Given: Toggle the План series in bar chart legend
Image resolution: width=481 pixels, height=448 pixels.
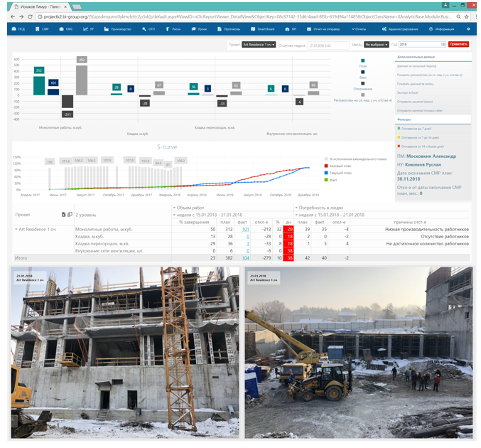Looking at the screenshot, I should pos(363,62).
